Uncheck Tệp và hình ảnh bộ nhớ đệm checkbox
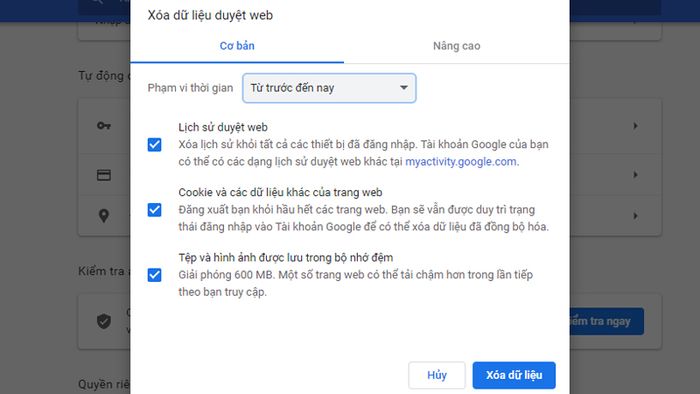Screen dimensions: 700x394 (154, 275)
